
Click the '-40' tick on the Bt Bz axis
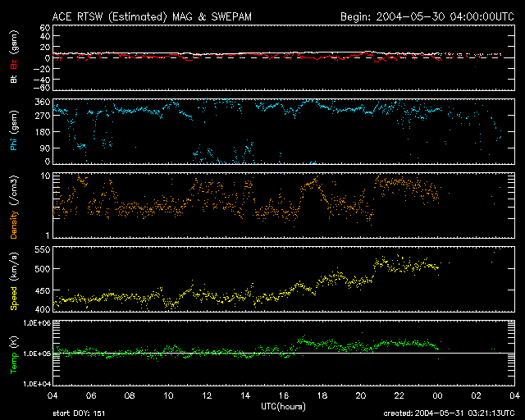point(42,80)
